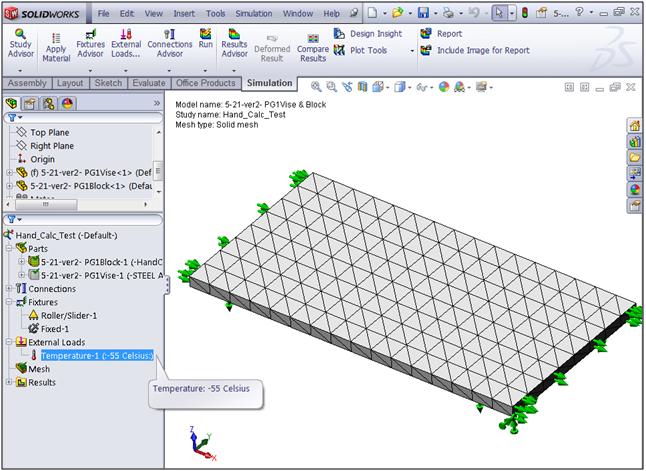Open the Insert menu
Image resolution: width=646 pixels, height=471 pixels.
pos(184,14)
